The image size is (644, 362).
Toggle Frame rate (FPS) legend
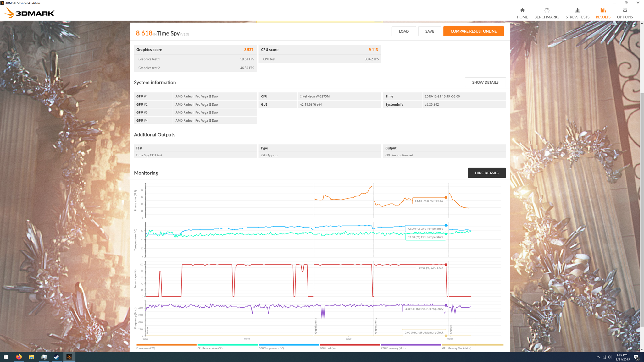(x=166, y=347)
